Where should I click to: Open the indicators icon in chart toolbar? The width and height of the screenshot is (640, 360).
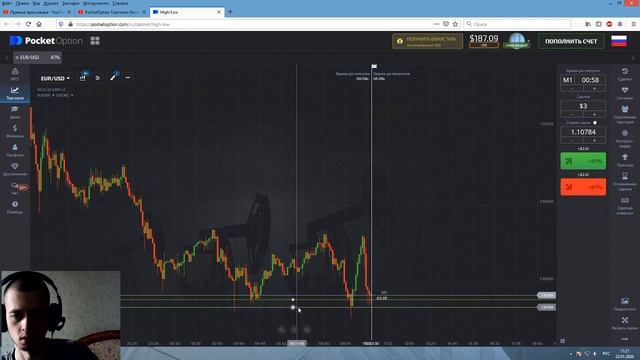pos(98,78)
